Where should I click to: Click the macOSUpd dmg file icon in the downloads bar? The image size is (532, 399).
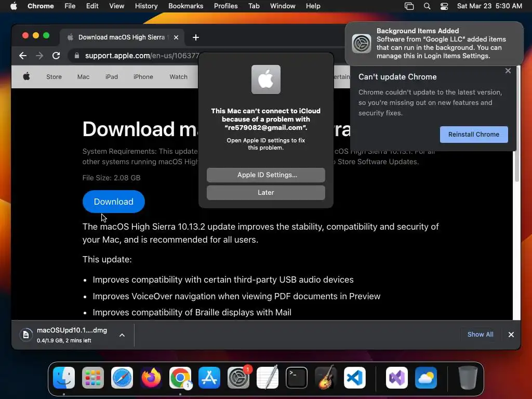26,335
